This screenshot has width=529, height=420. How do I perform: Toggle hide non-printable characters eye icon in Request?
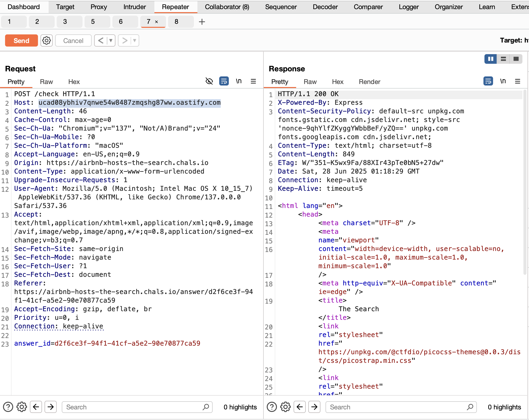click(209, 81)
